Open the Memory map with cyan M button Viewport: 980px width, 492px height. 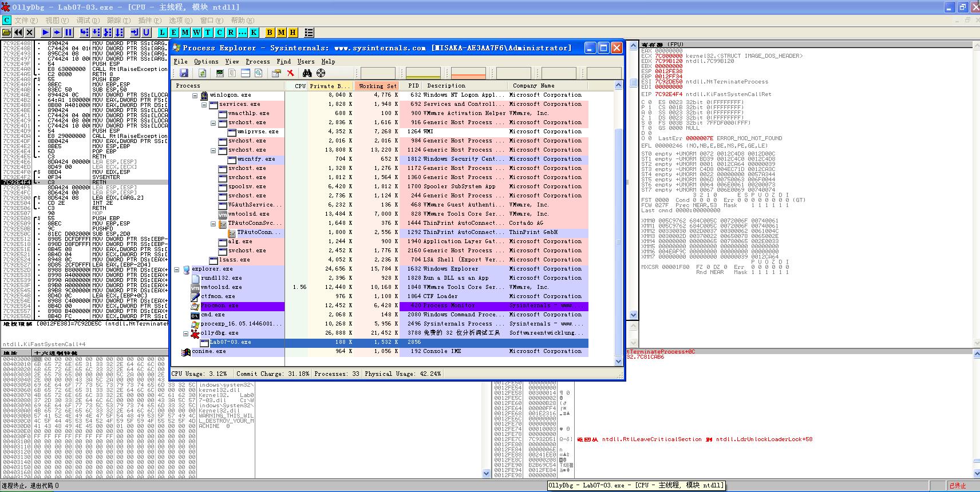[185, 33]
